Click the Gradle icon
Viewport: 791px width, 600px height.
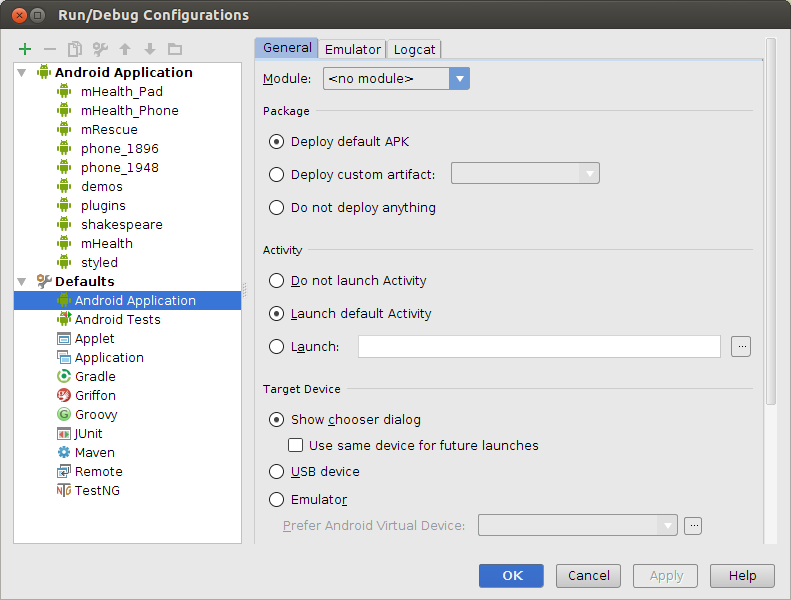(x=64, y=376)
